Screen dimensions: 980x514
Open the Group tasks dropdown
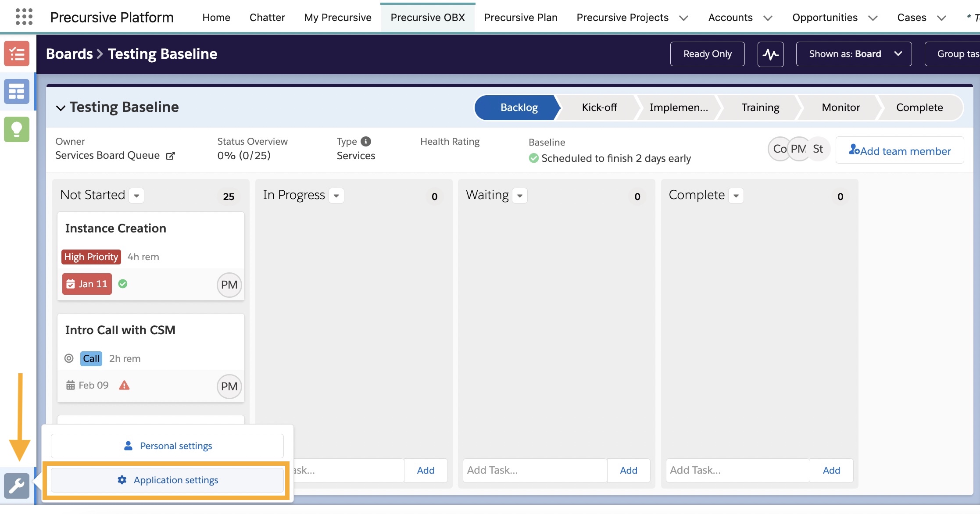click(x=952, y=54)
